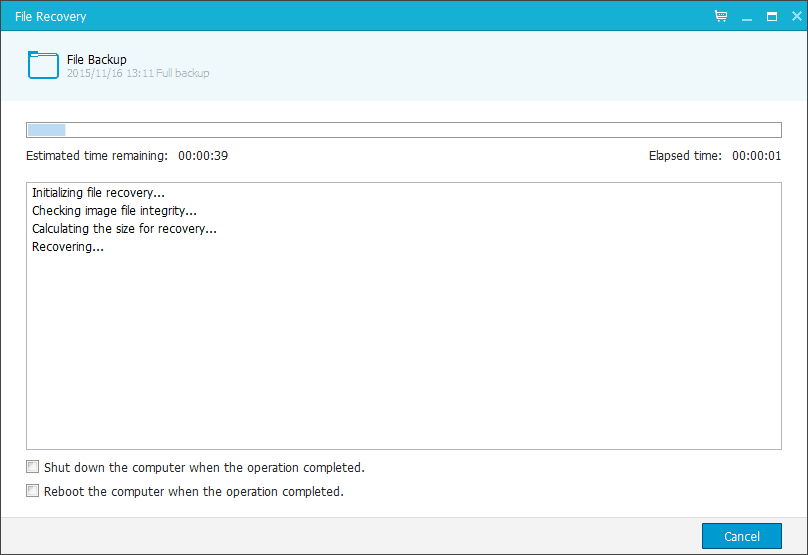Click the File Backup folder icon

click(43, 65)
